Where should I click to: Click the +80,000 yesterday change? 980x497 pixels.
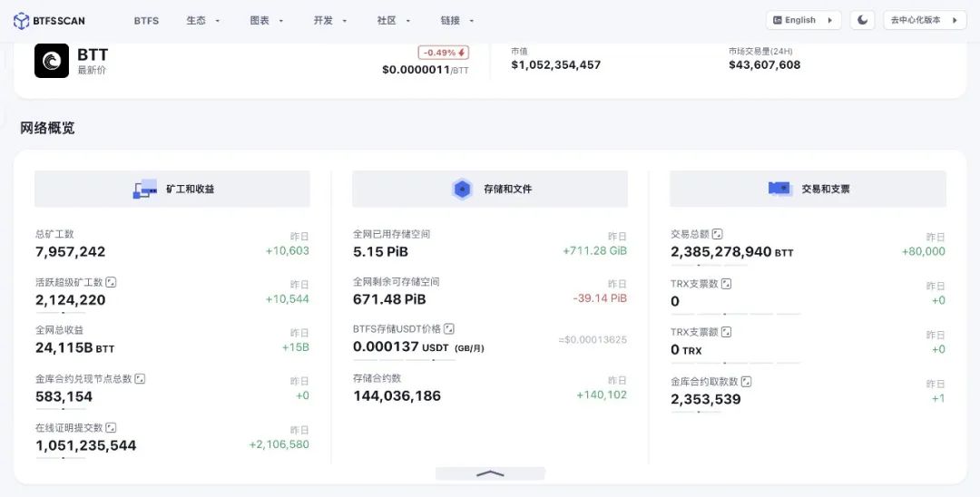(923, 251)
